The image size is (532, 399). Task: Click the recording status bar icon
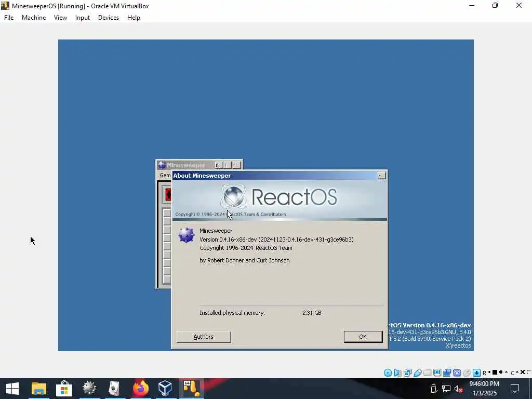click(447, 373)
